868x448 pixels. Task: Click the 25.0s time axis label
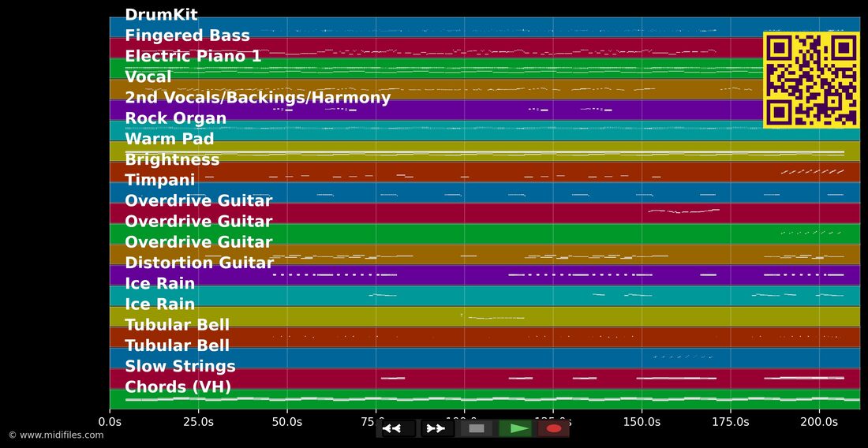coord(198,421)
